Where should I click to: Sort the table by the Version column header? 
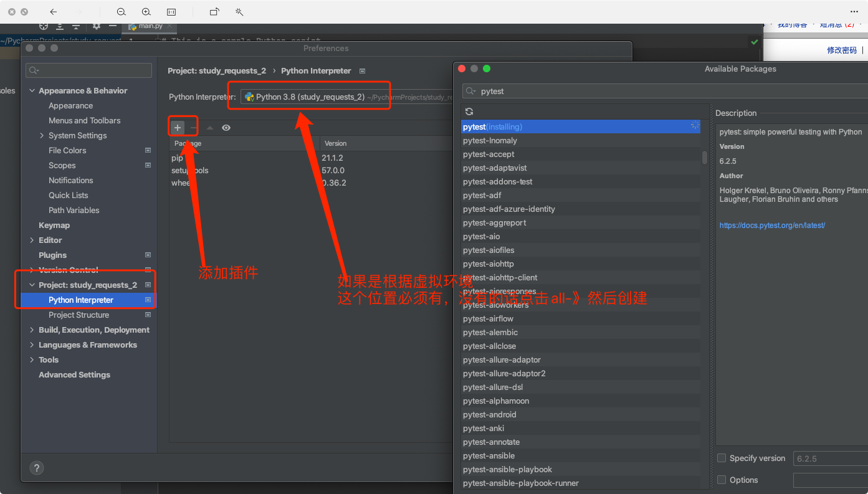point(386,143)
